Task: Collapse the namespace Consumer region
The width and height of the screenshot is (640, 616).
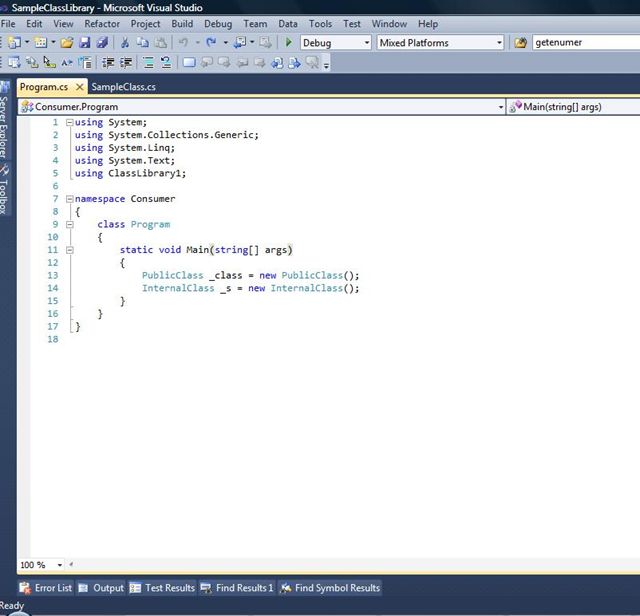Action: [69, 199]
